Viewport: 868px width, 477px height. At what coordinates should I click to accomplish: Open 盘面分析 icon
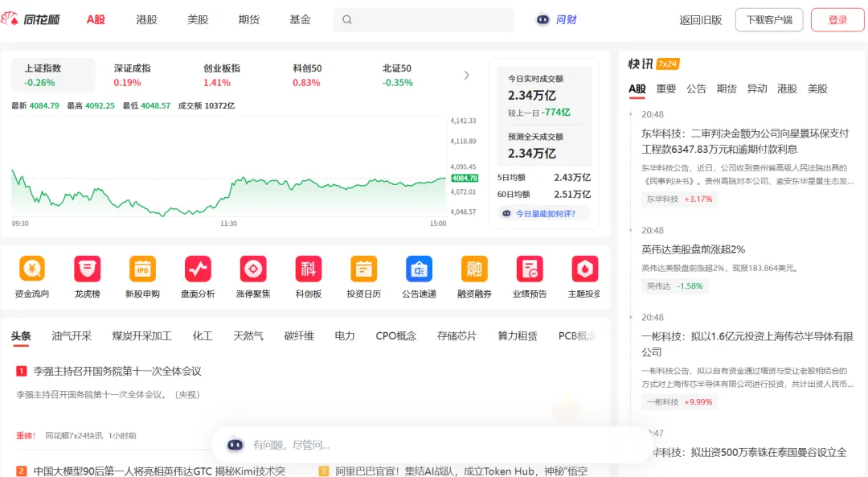pos(198,269)
